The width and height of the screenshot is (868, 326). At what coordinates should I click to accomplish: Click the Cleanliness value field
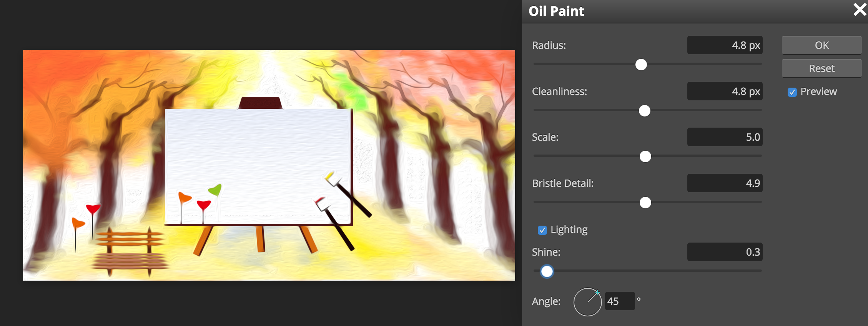[x=725, y=91]
